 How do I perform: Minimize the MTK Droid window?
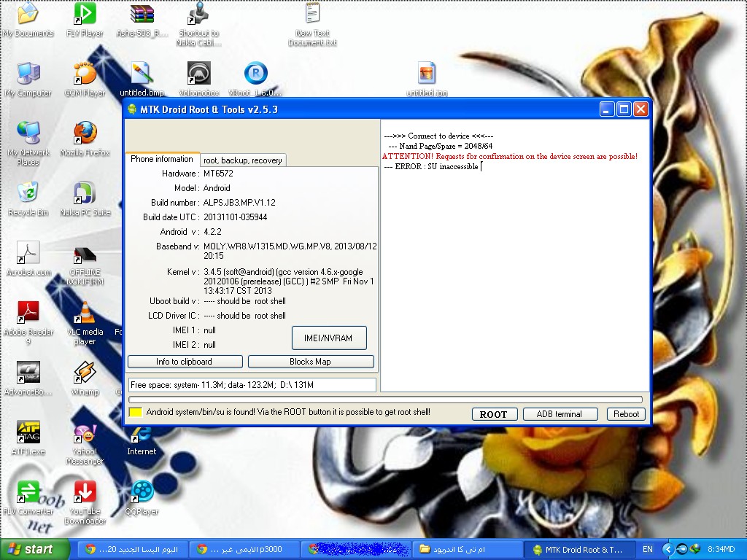[x=606, y=109]
